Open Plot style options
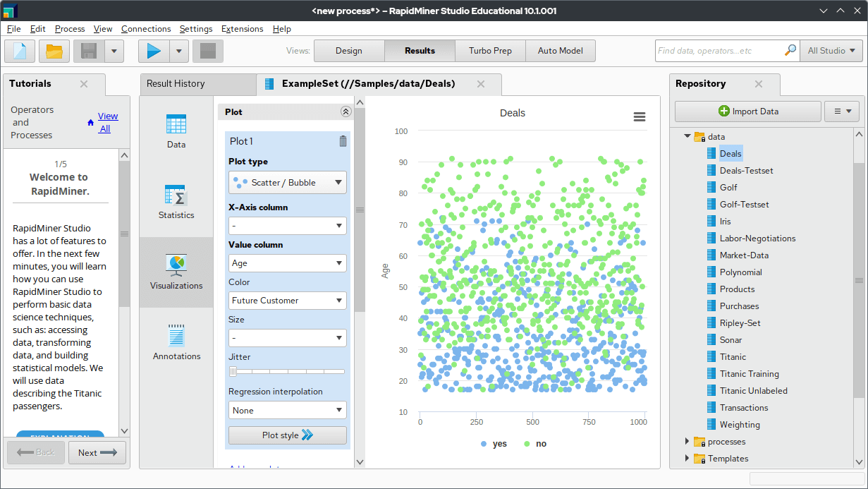Viewport: 868px width, 489px height. pyautogui.click(x=287, y=435)
